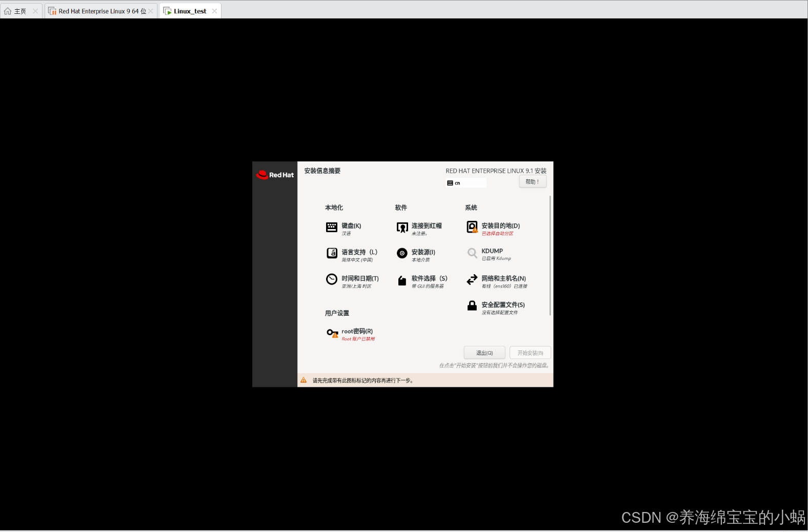Screen dimensions: 808x532
Task: Close the Linux_test tab
Action: 214,11
